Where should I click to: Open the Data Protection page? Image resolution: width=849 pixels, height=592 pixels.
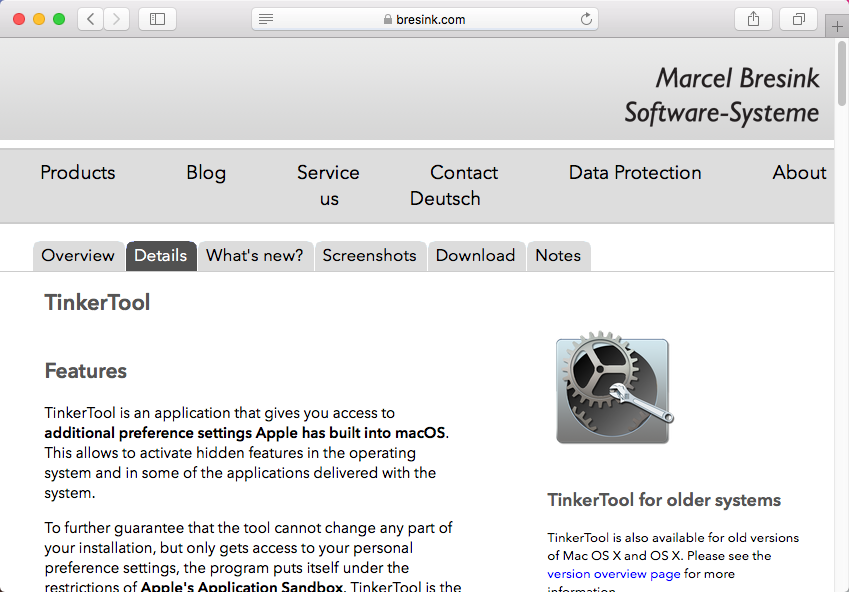tap(635, 172)
